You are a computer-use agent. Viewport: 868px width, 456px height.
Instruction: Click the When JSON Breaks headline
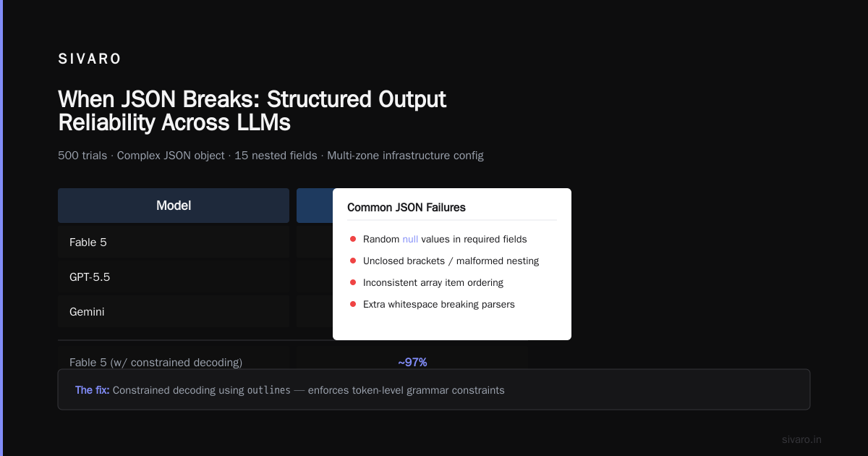[252, 111]
